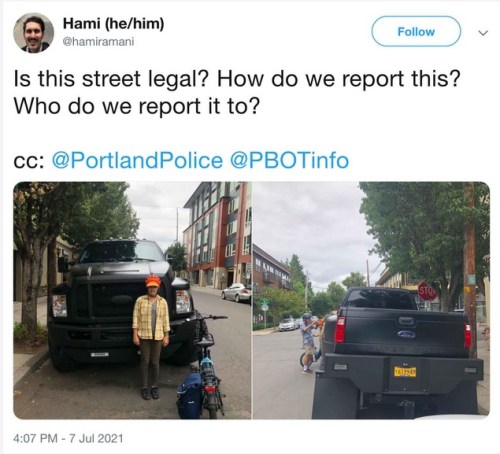Open the right photo of the truck's rear

pyautogui.click(x=371, y=300)
